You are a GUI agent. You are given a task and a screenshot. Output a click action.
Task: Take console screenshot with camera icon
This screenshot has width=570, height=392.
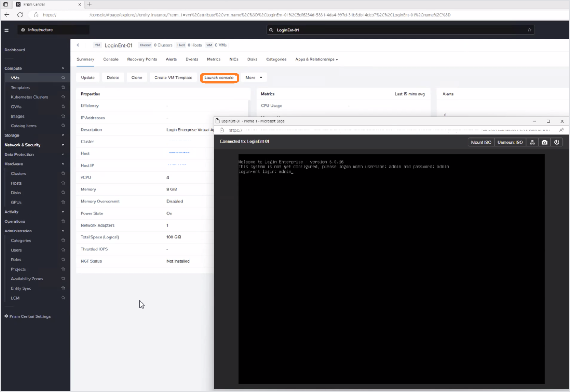(544, 142)
